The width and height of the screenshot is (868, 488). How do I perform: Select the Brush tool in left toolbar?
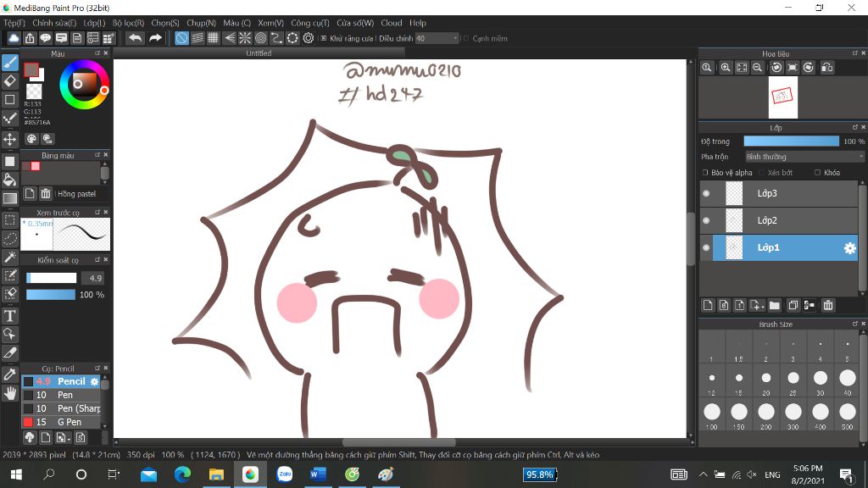tap(10, 63)
